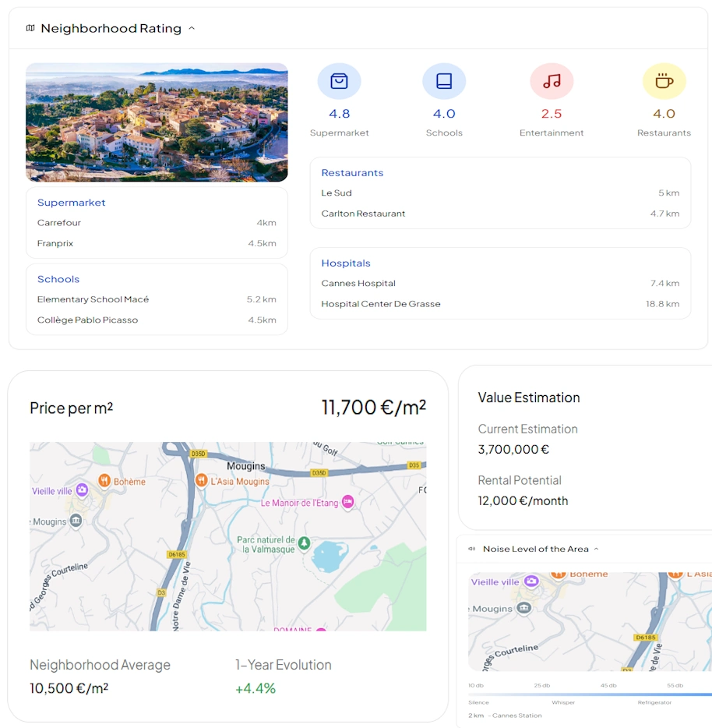The height and width of the screenshot is (728, 712).
Task: Click the Cannes Station distance text
Action: [505, 716]
